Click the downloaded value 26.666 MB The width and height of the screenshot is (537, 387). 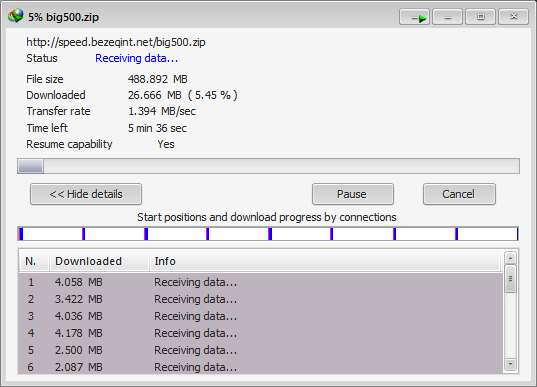(x=154, y=95)
